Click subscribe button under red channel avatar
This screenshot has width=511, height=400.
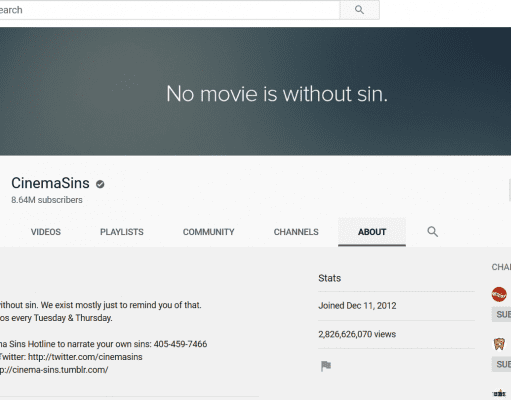pos(501,315)
